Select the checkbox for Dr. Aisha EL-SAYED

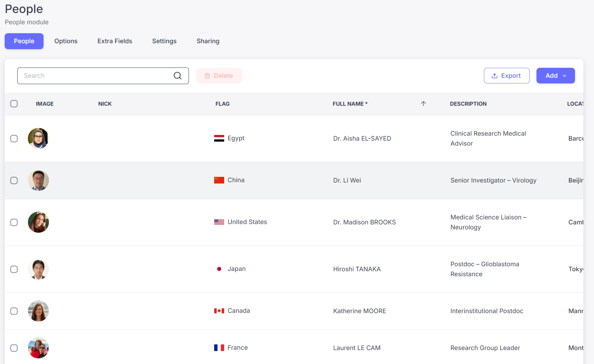point(14,139)
